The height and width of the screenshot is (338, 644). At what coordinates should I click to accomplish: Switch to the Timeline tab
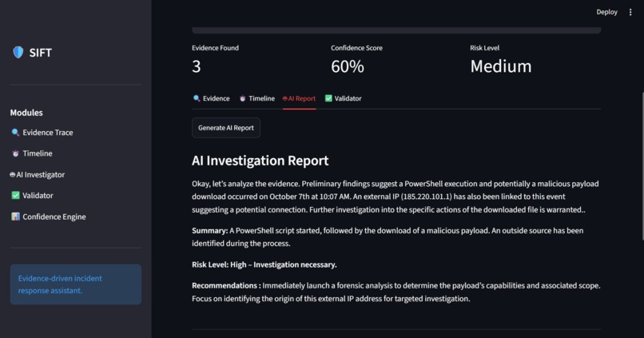pos(257,98)
